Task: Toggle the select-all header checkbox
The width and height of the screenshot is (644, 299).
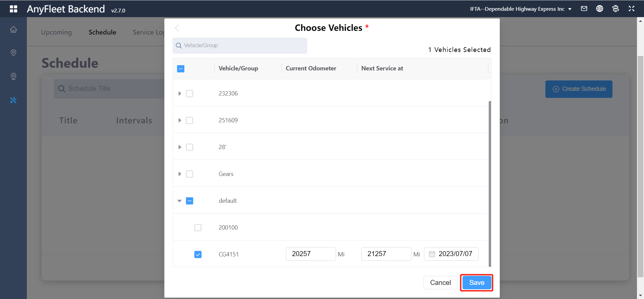Action: pyautogui.click(x=180, y=69)
